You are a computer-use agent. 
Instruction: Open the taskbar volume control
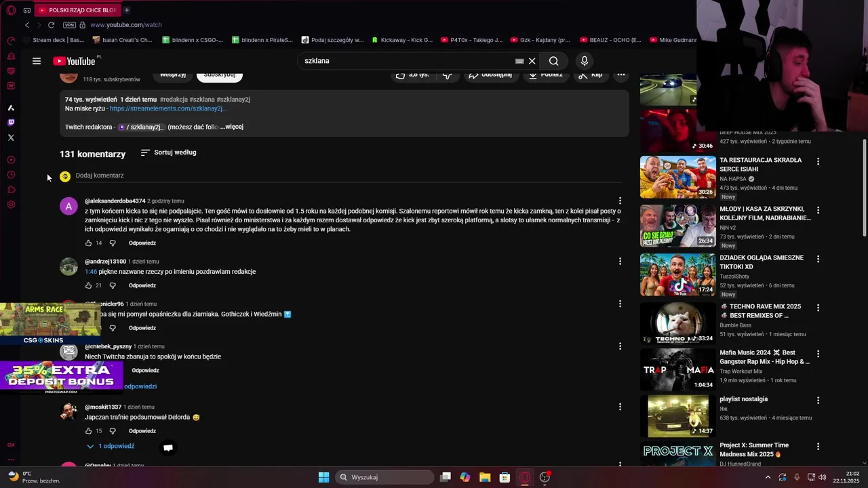[823, 477]
